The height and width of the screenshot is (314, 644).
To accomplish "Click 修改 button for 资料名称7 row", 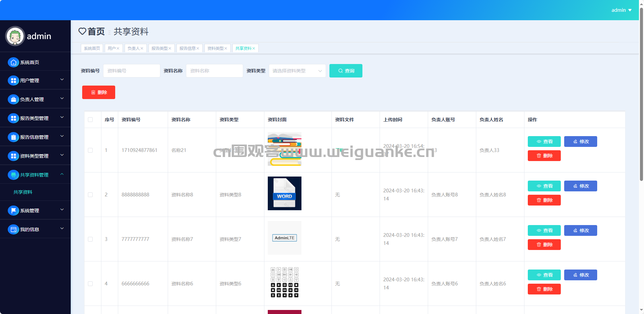I will 580,230.
